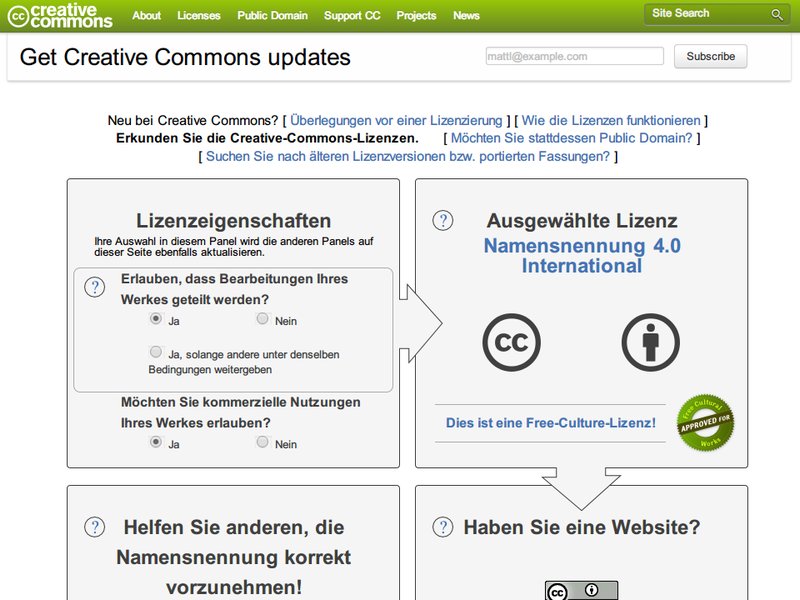Open the News menu
Image resolution: width=800 pixels, height=600 pixels.
click(466, 15)
